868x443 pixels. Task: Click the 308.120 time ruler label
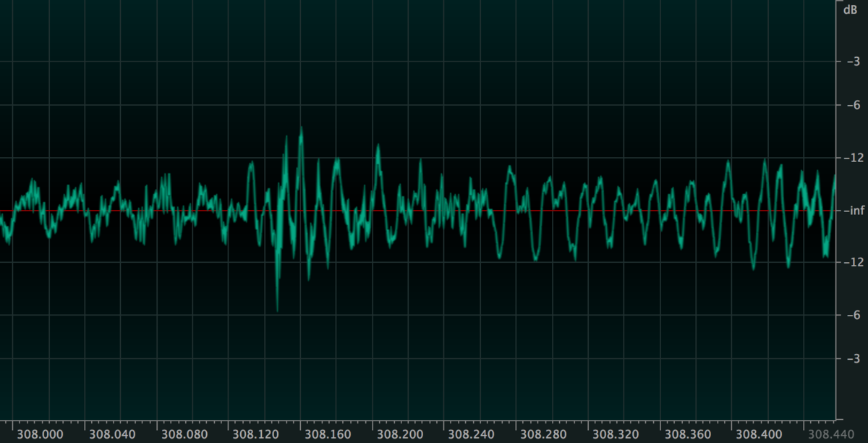pyautogui.click(x=257, y=434)
